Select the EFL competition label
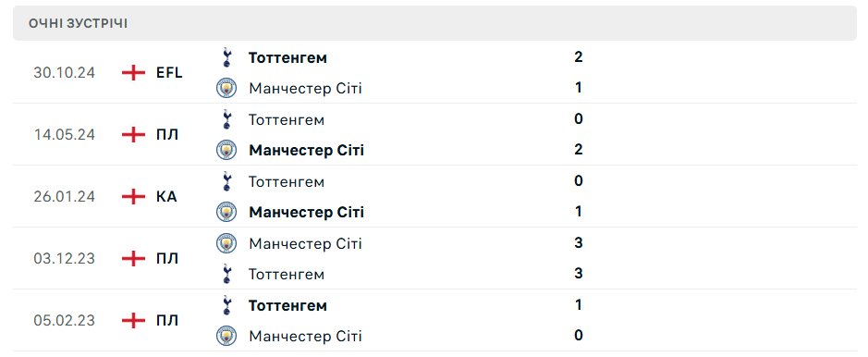The height and width of the screenshot is (357, 868). click(169, 72)
